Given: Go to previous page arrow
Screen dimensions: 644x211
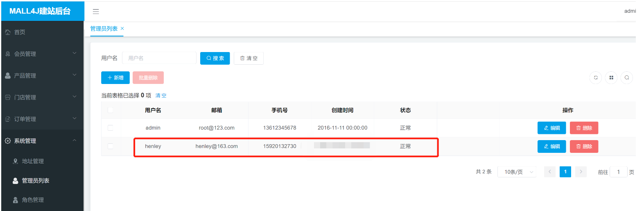Looking at the screenshot, I should coord(550,172).
